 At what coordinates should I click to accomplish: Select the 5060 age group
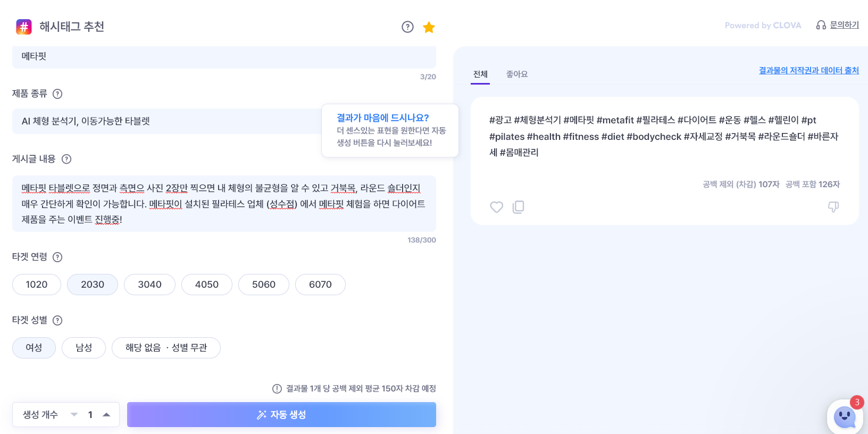point(264,285)
